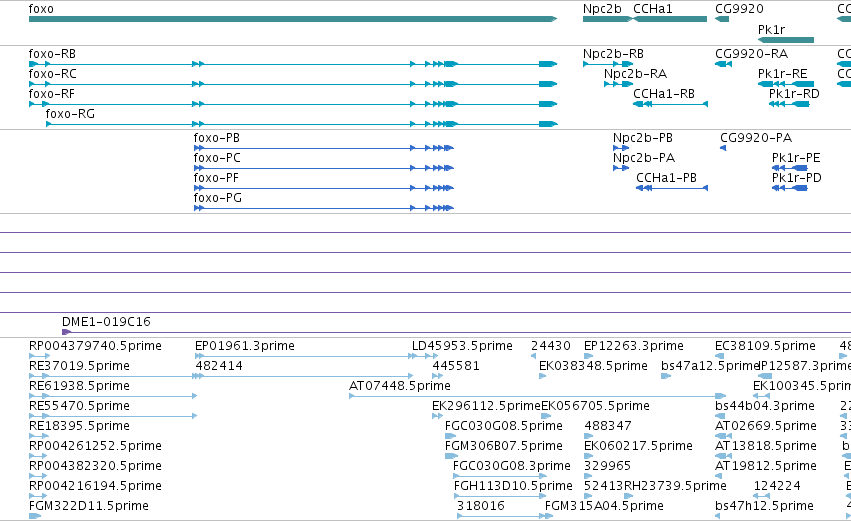This screenshot has width=851, height=521.
Task: Select EST RP004261252.5prime
Action: [95, 446]
